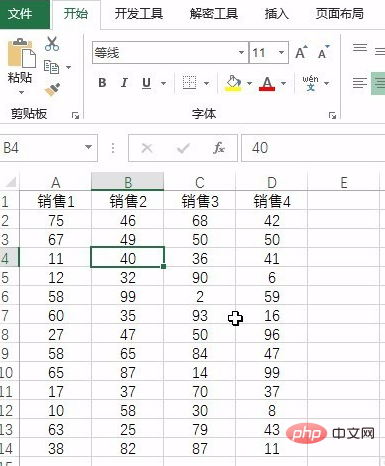Select row 7 header
This screenshot has height=466, width=385.
pos(9,315)
